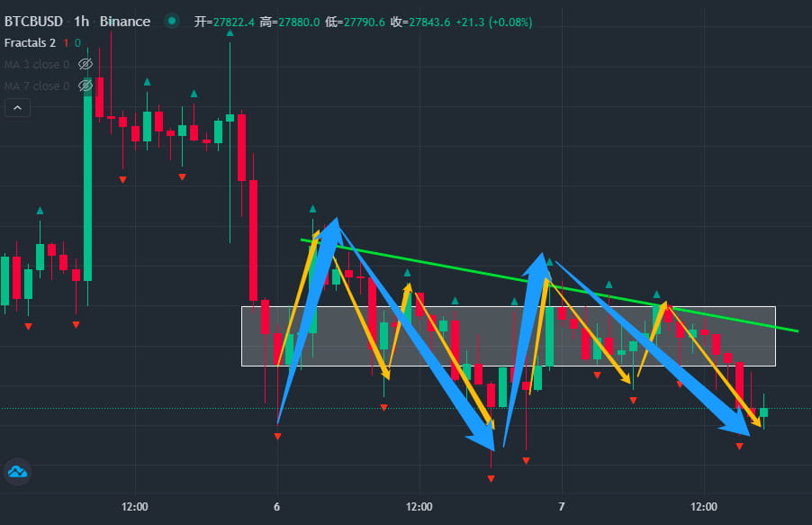Click the high price value 27880.0

299,22
